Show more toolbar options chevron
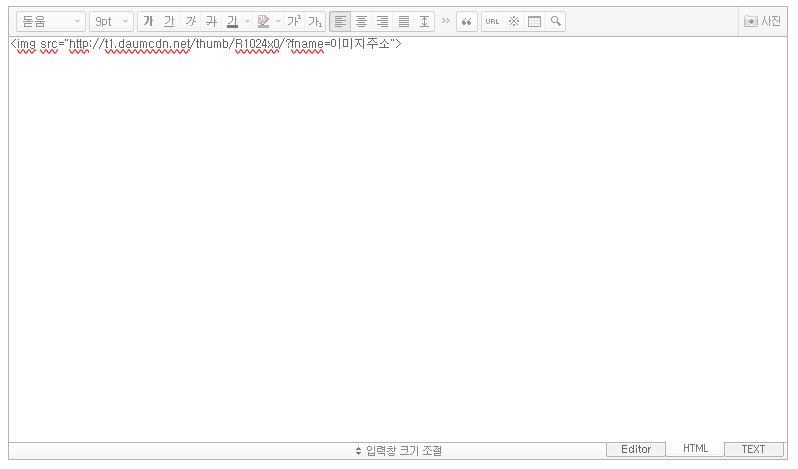798x469 pixels. click(446, 21)
